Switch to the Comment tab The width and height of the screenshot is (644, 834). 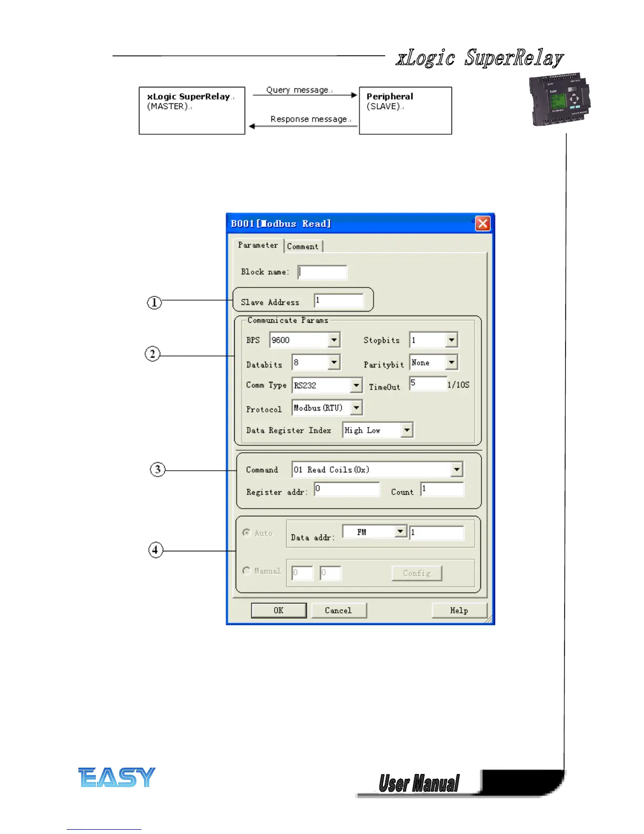tap(303, 246)
